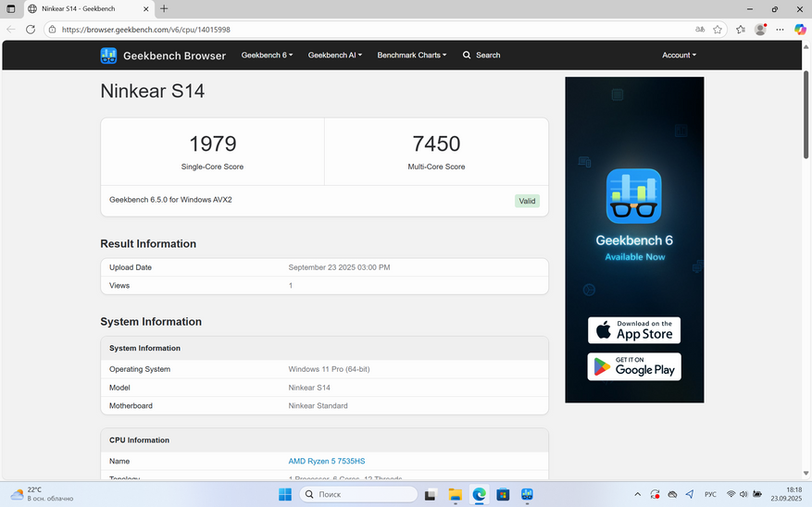The width and height of the screenshot is (812, 507).
Task: Show hidden tray icons chevron
Action: [x=638, y=495]
